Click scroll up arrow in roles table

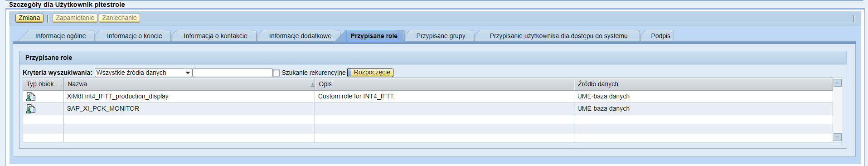point(837,83)
